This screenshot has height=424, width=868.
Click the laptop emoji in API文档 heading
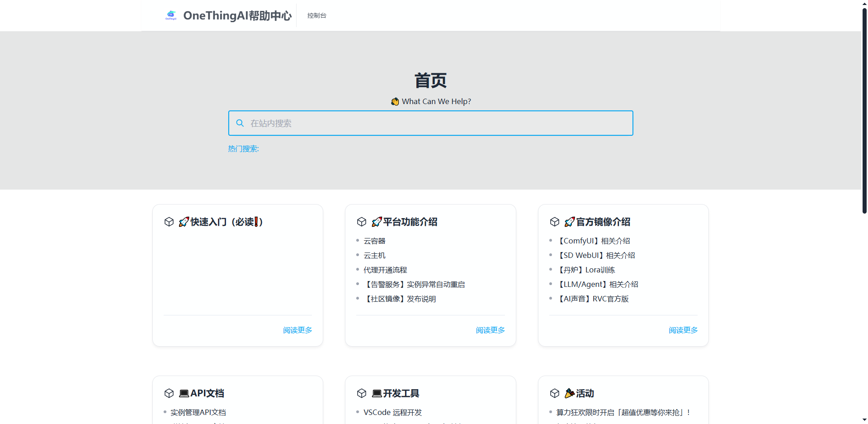pyautogui.click(x=184, y=393)
